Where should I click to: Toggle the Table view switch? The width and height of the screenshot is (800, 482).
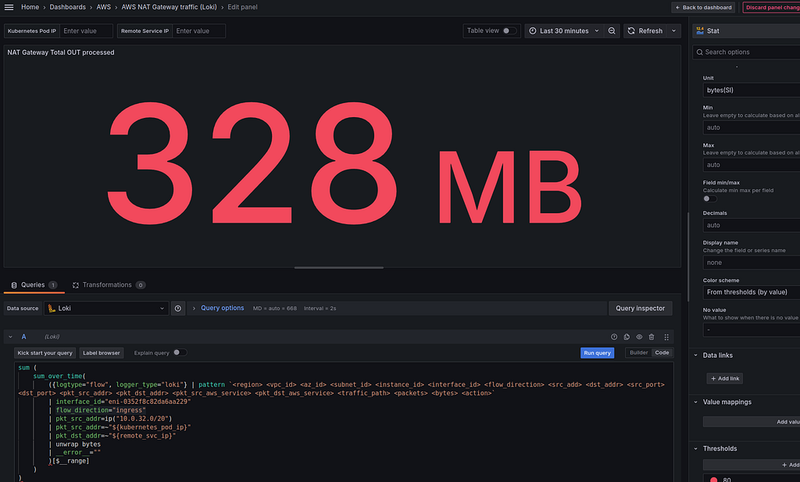click(509, 31)
